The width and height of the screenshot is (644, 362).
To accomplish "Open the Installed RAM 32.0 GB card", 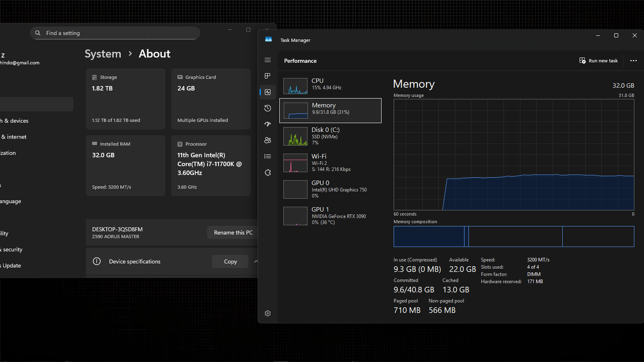I will (x=126, y=166).
